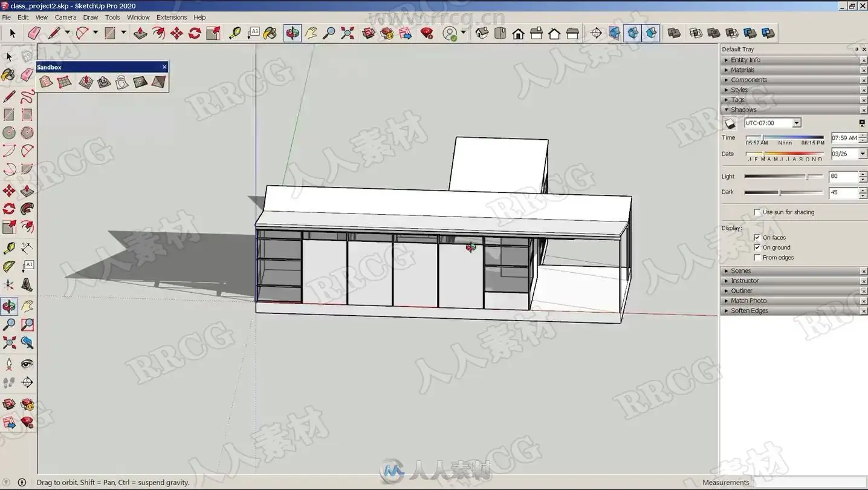Open the Line tool dropdown arrow
The width and height of the screenshot is (868, 490).
(x=67, y=33)
